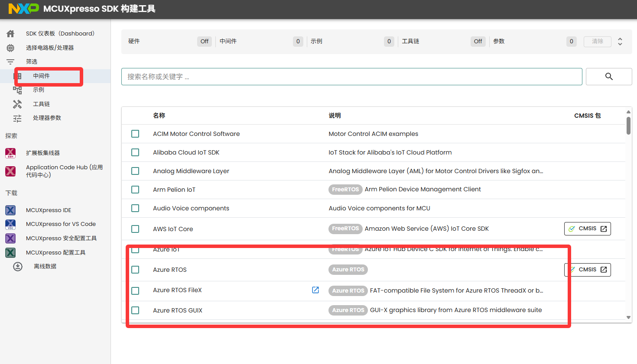Open external link icon for Azure RTOS FileX
This screenshot has height=364, width=637.
click(x=315, y=290)
